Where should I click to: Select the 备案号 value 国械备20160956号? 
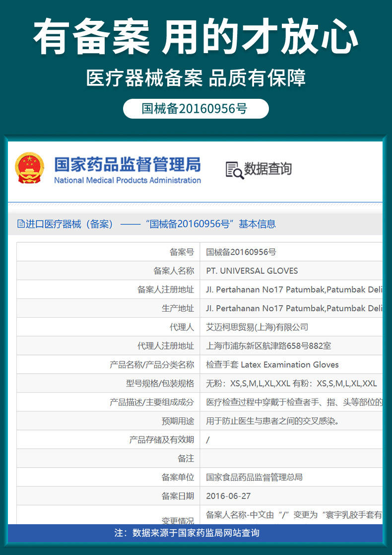click(x=241, y=252)
